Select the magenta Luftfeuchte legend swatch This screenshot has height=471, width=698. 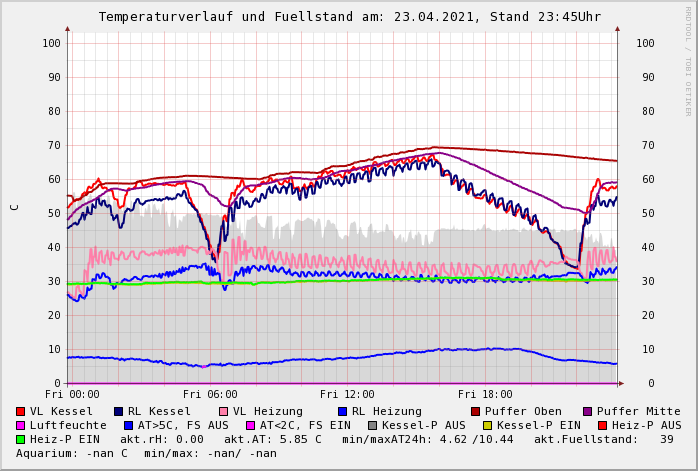coord(21,426)
